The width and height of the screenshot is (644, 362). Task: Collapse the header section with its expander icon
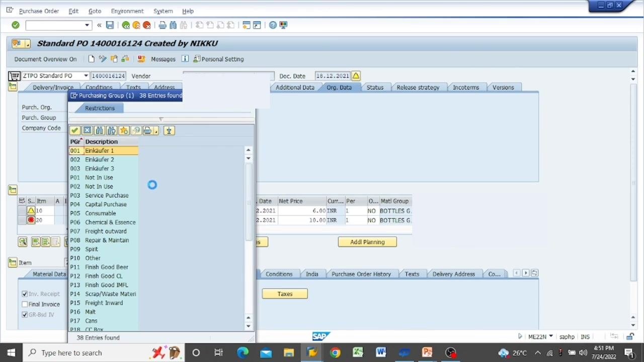(13, 87)
